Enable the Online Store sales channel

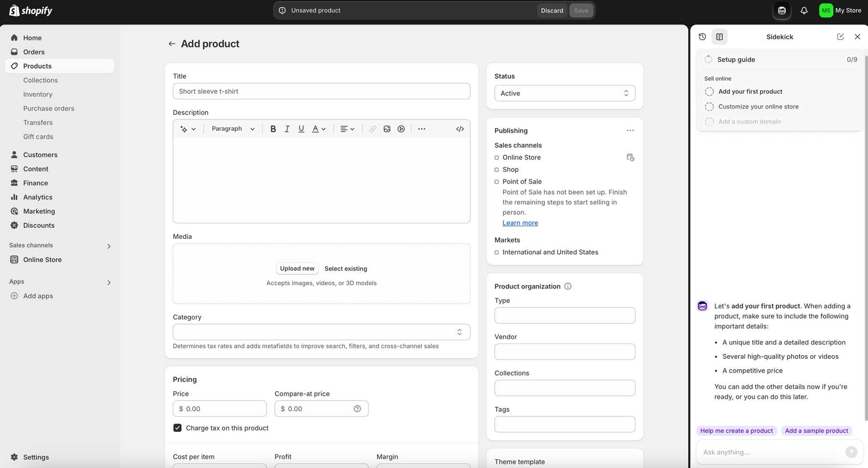point(497,157)
